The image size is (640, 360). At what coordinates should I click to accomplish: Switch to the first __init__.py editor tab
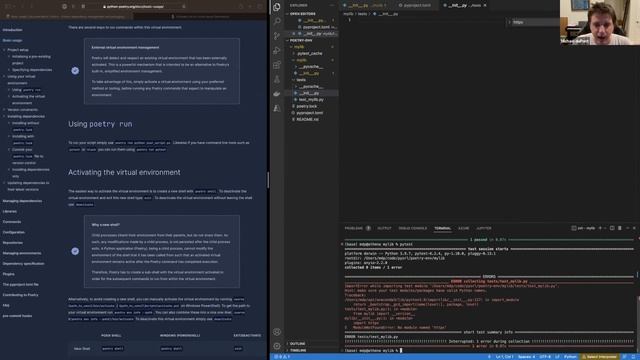(366, 5)
